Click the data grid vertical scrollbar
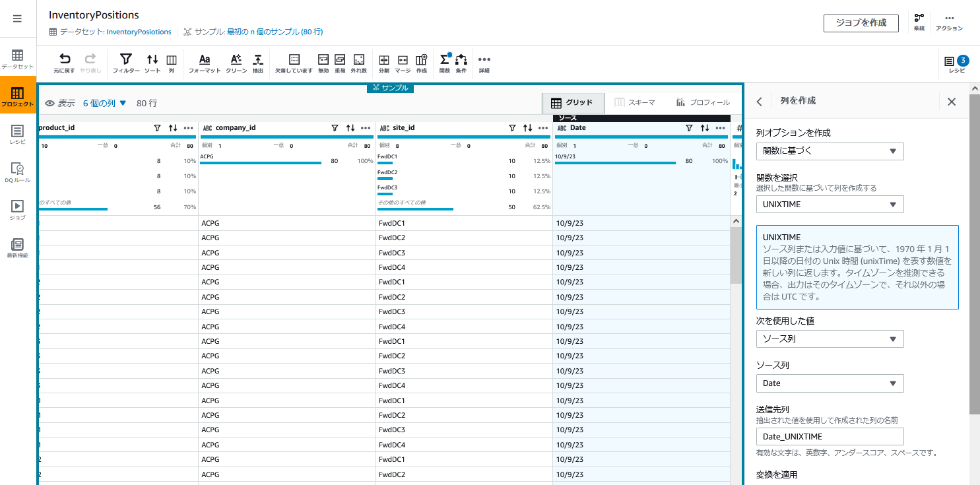 pos(736,256)
